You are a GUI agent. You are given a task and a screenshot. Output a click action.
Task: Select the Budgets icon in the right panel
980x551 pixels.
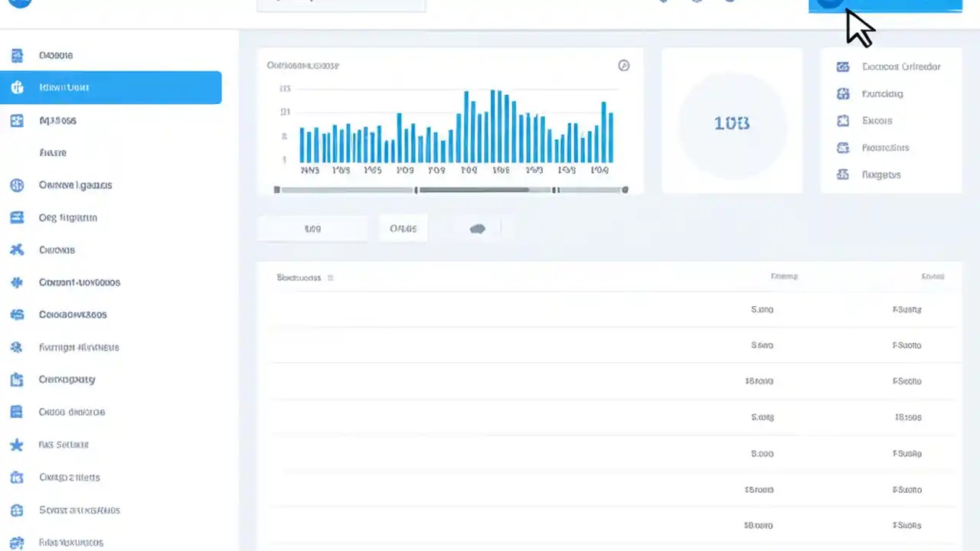click(843, 174)
